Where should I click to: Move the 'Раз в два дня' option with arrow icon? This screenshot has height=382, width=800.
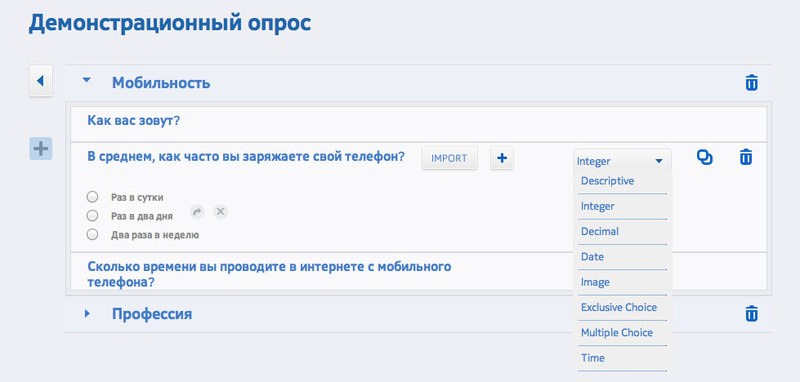point(197,212)
